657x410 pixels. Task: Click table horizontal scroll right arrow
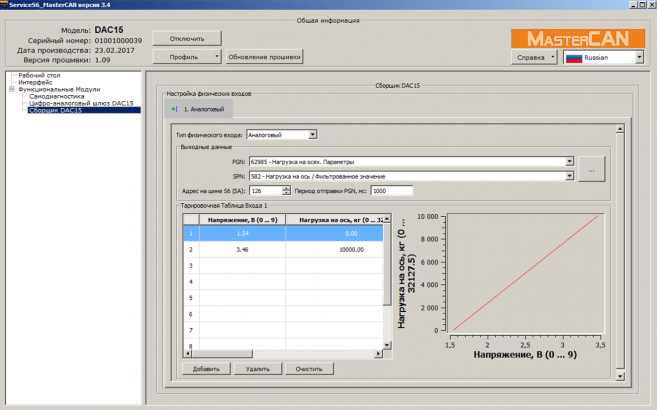(378, 354)
